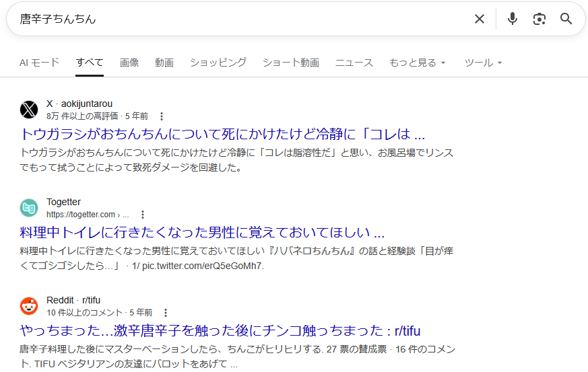Click the X site logo on first result
The height and width of the screenshot is (372, 588).
coord(29,110)
